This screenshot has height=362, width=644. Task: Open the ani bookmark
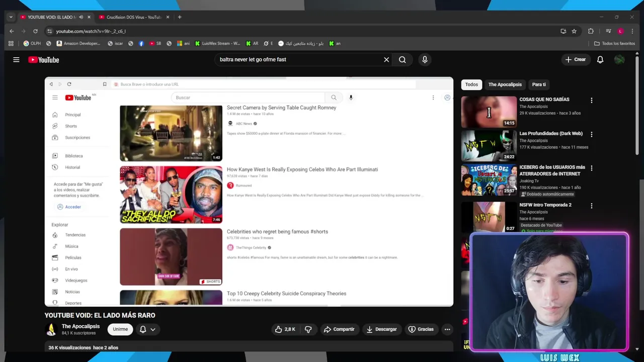[183, 44]
